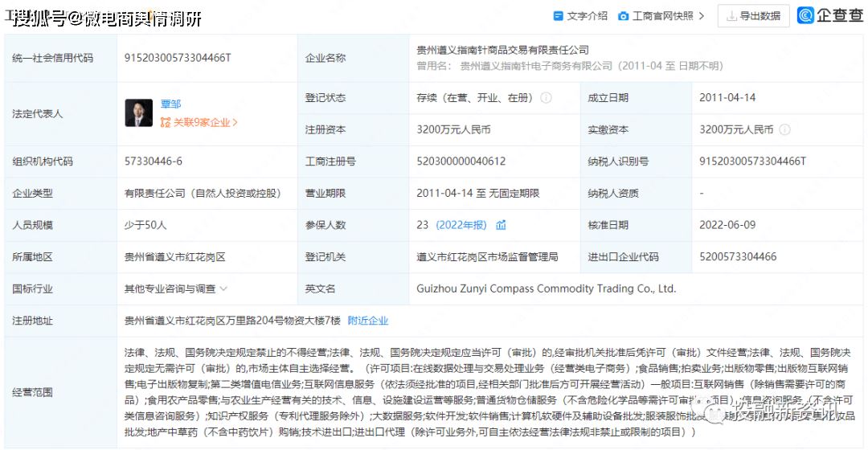This screenshot has width=868, height=450.
Task: Expand the chevron after 关联9家企业
Action: pos(235,123)
